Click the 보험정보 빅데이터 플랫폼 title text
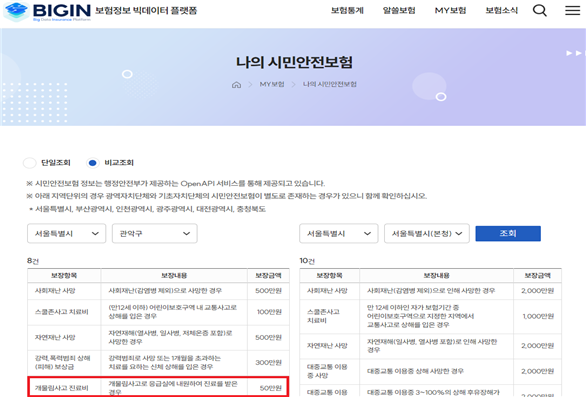 click(146, 10)
